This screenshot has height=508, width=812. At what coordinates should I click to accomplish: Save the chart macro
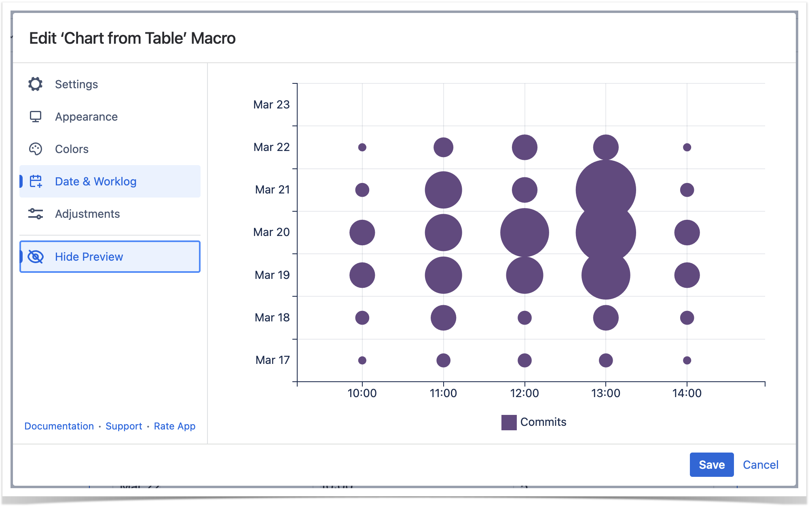pyautogui.click(x=711, y=465)
